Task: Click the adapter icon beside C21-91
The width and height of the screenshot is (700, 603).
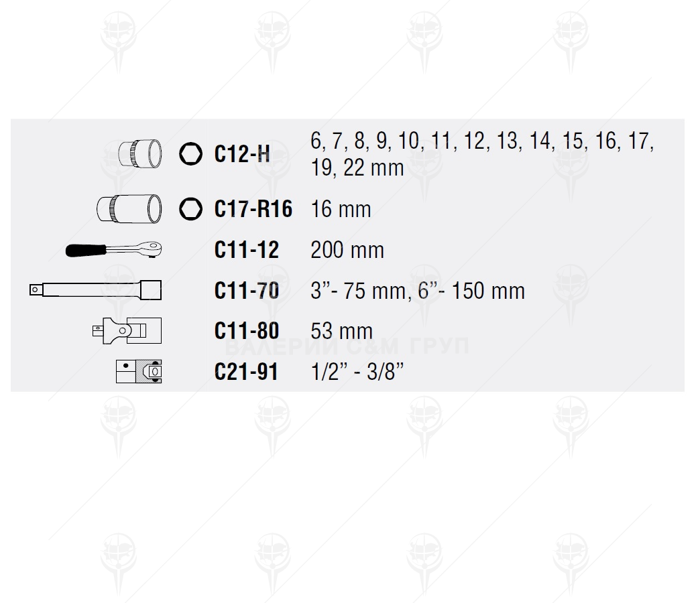Action: click(x=139, y=371)
